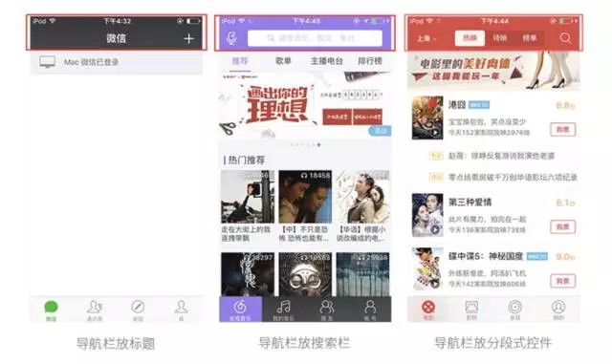
Task: Select the 待映 segment
Action: pos(500,38)
